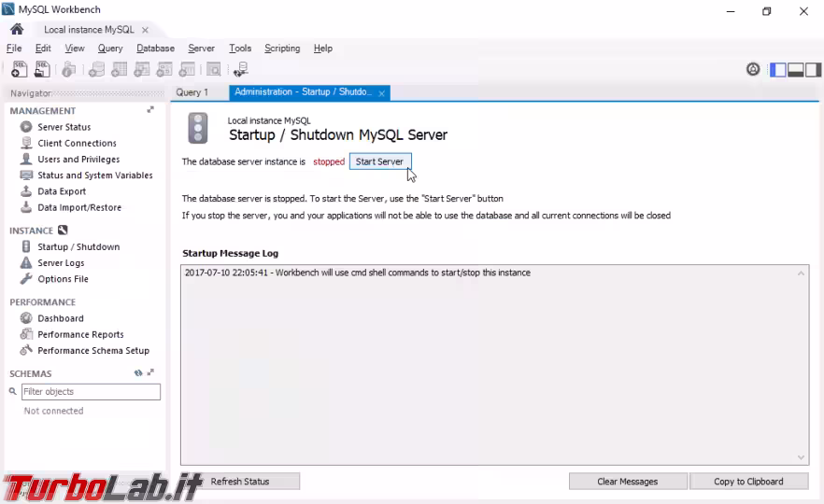This screenshot has width=824, height=504.
Task: Open the File menu
Action: (x=14, y=49)
